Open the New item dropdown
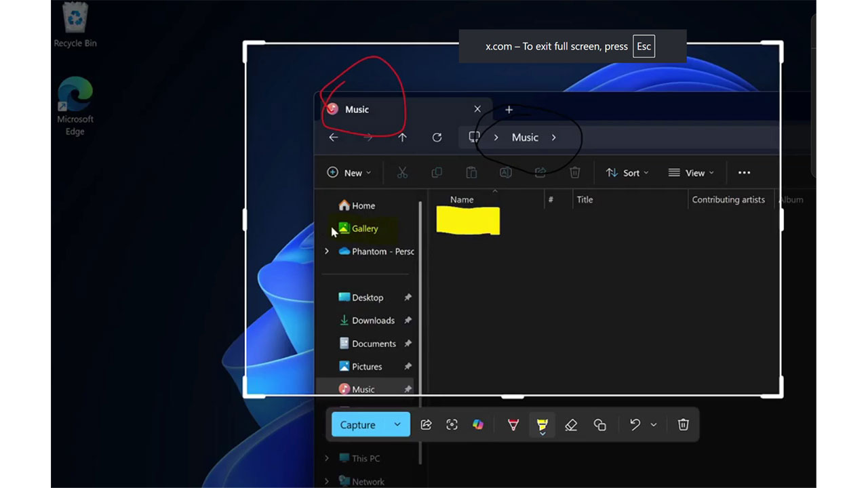Image resolution: width=868 pixels, height=488 pixels. click(x=349, y=173)
